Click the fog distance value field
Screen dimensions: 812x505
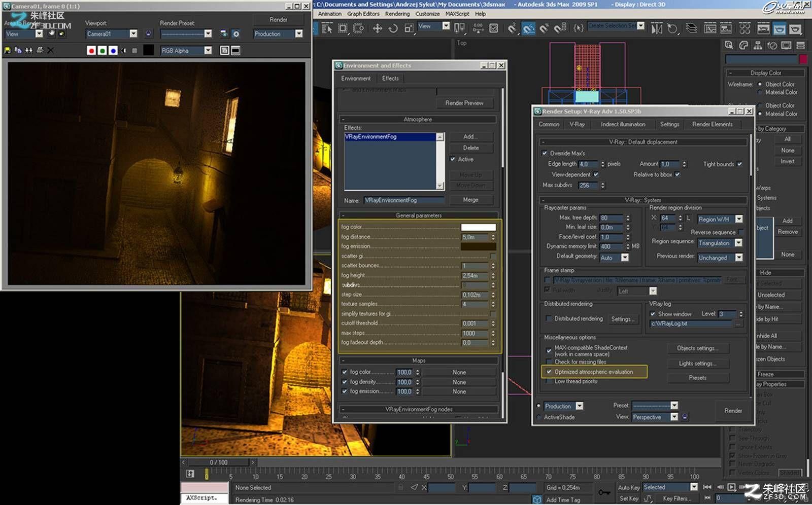[x=475, y=237]
